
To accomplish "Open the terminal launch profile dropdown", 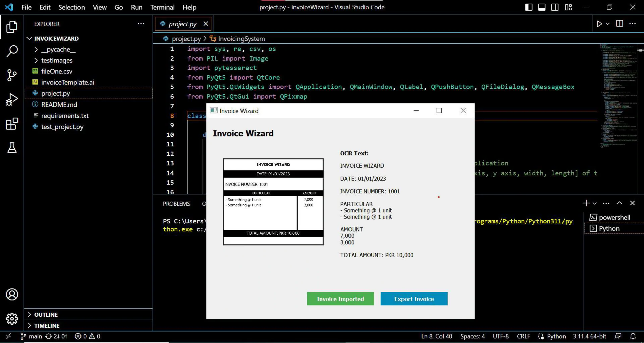I will (x=594, y=203).
